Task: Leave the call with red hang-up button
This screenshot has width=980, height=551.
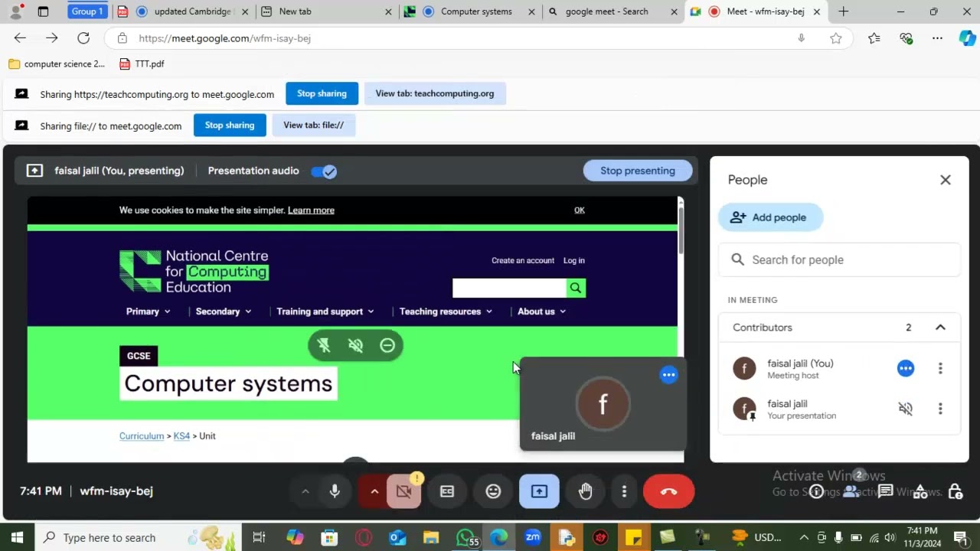Action: pyautogui.click(x=668, y=491)
